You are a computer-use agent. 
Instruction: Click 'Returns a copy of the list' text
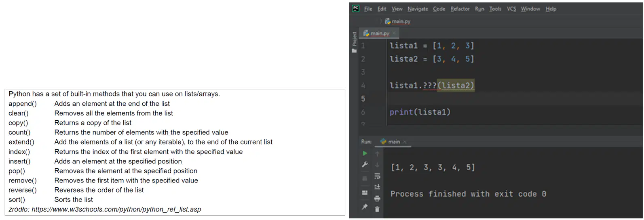[93, 123]
